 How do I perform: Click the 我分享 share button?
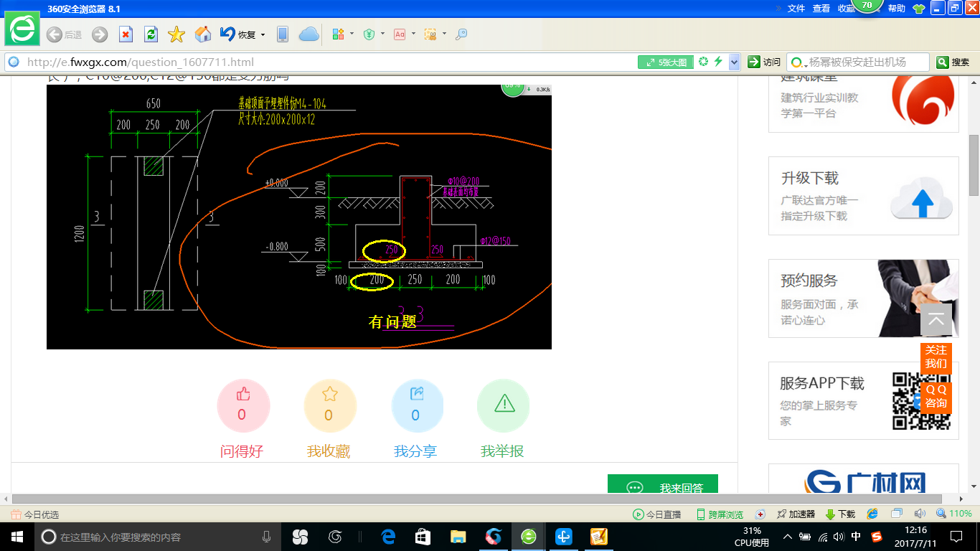(x=416, y=406)
